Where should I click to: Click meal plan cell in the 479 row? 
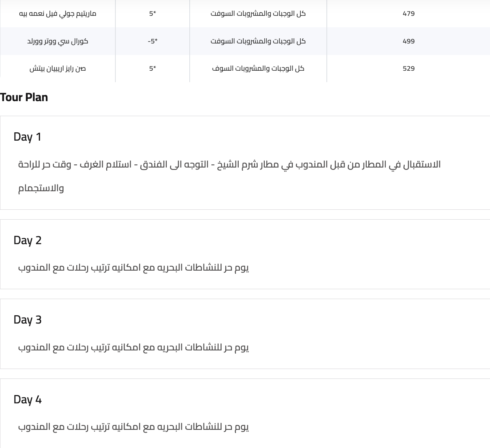(258, 13)
